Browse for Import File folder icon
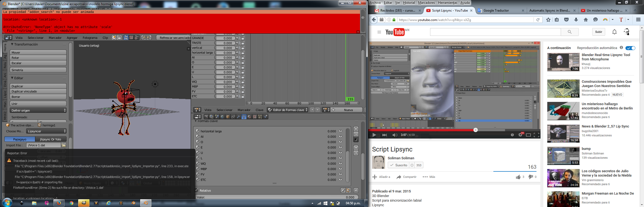The width and height of the screenshot is (644, 207). click(x=64, y=145)
